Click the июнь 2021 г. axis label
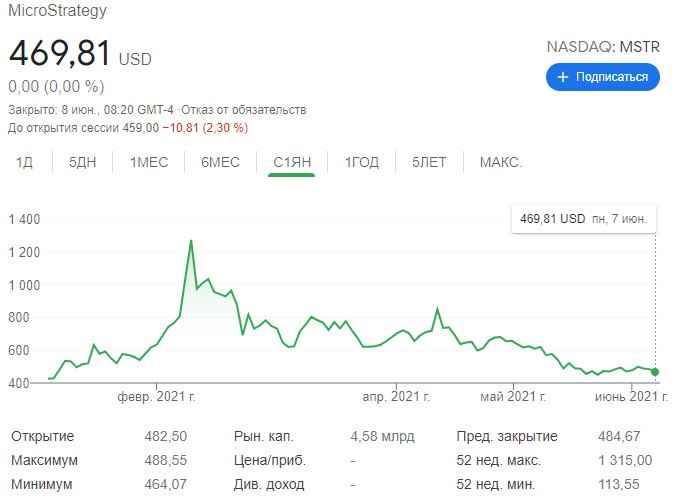This screenshot has height=503, width=684. 632,397
